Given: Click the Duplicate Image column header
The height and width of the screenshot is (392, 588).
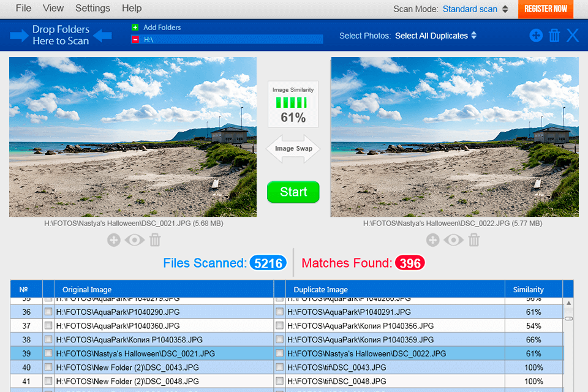Looking at the screenshot, I should point(395,289).
